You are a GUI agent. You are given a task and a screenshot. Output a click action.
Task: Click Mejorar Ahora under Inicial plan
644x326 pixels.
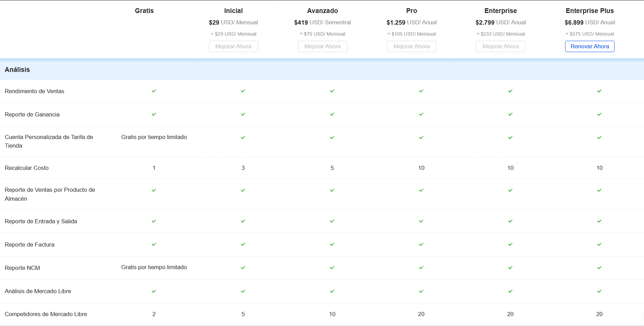coord(233,46)
